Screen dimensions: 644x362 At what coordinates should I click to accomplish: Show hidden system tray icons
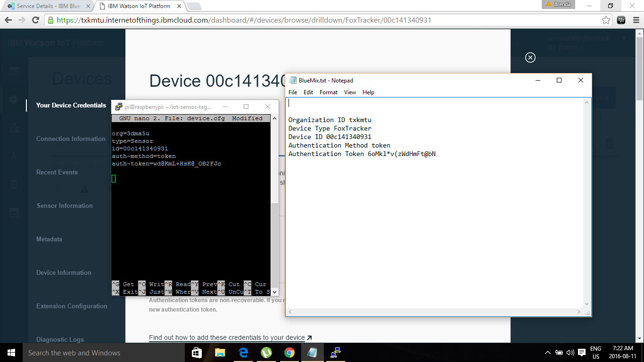tap(548, 353)
